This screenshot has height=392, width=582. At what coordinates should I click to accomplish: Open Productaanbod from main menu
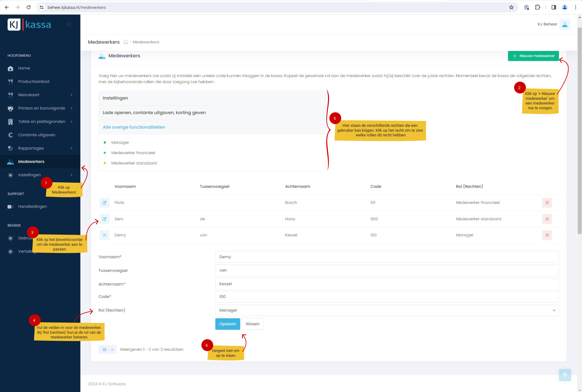point(34,81)
